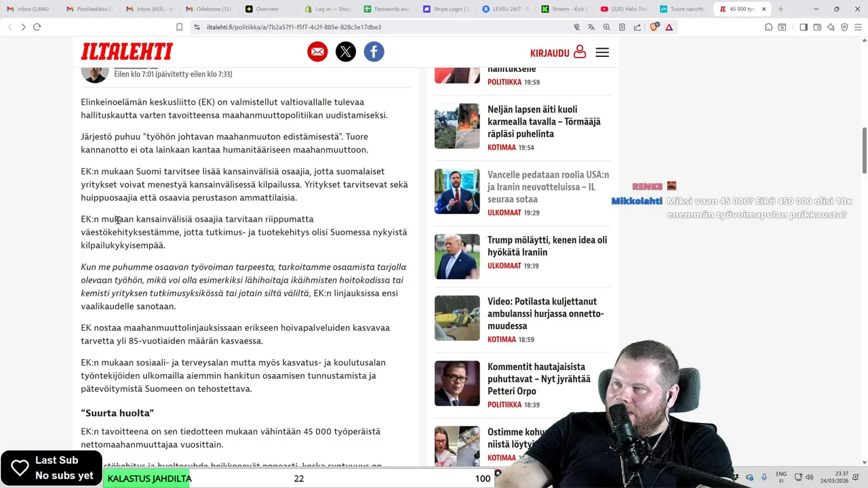Click the Kirjaudu user profile icon

pos(579,52)
